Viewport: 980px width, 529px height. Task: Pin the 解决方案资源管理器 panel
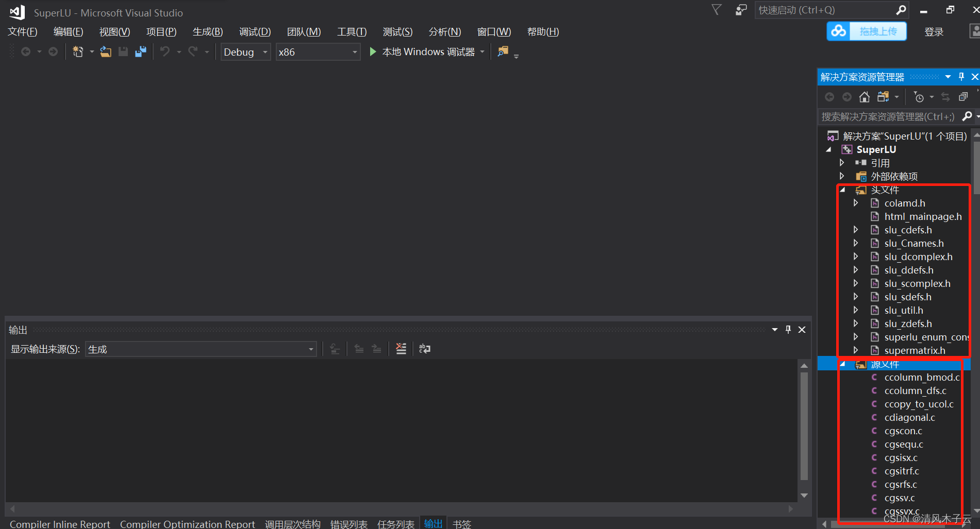pos(961,77)
